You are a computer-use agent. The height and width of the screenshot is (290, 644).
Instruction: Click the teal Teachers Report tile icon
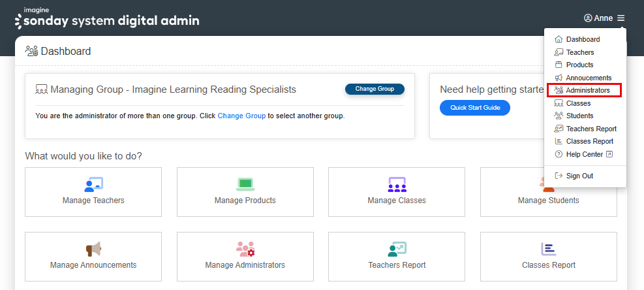397,249
